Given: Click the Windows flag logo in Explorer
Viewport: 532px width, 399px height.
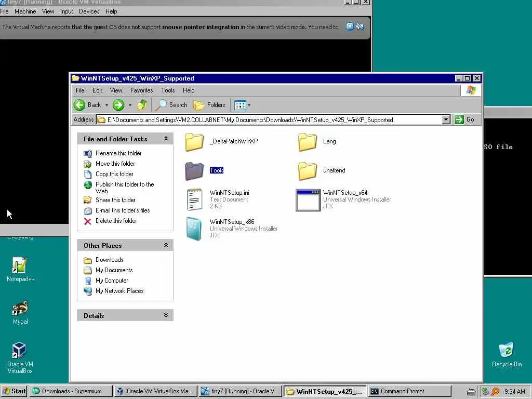Looking at the screenshot, I should click(471, 90).
